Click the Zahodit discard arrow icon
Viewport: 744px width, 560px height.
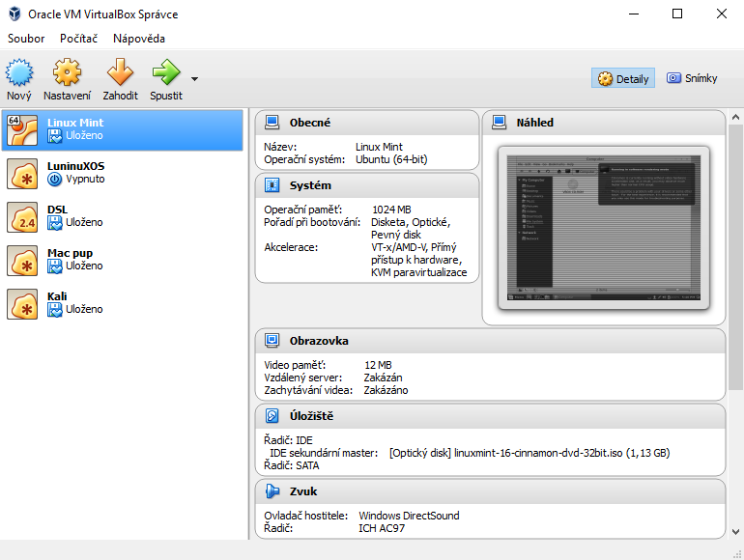(120, 72)
